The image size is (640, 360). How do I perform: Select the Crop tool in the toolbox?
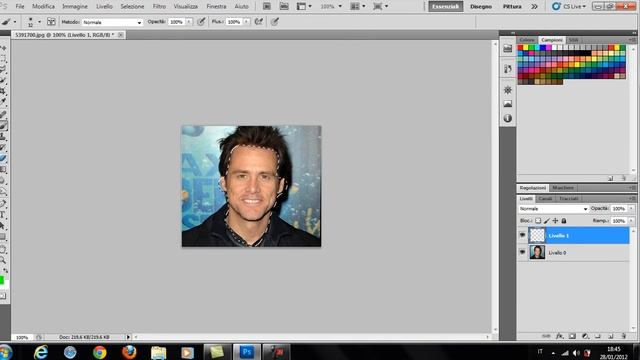pyautogui.click(x=3, y=91)
